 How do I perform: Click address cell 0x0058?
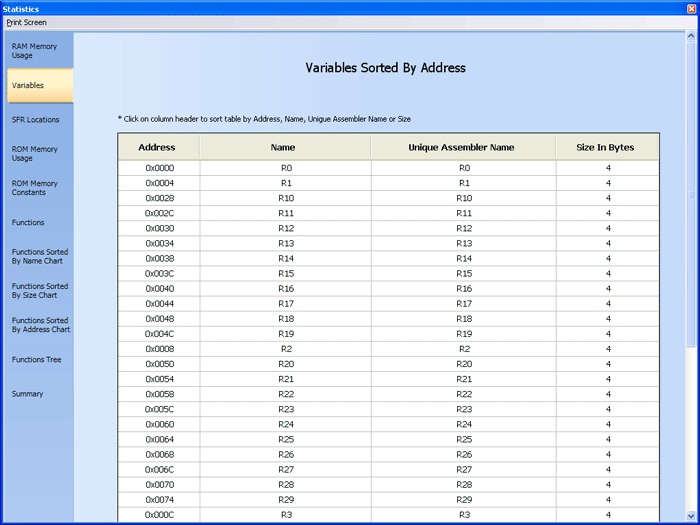click(159, 394)
